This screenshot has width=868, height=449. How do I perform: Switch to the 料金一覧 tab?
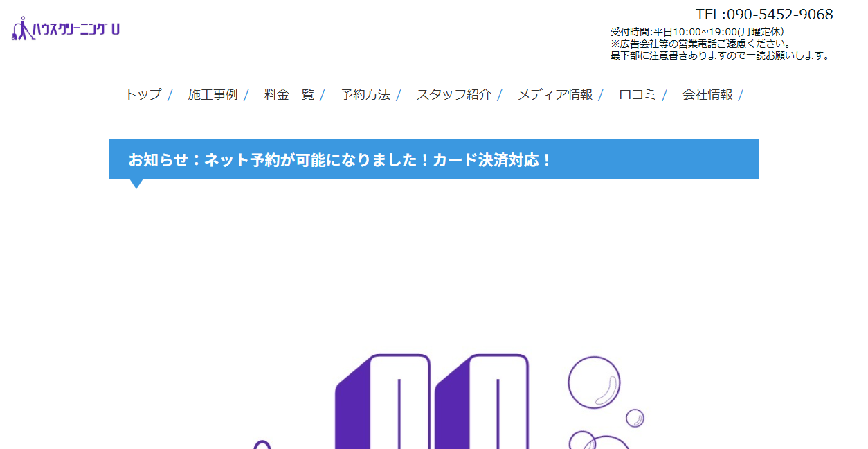coord(289,95)
